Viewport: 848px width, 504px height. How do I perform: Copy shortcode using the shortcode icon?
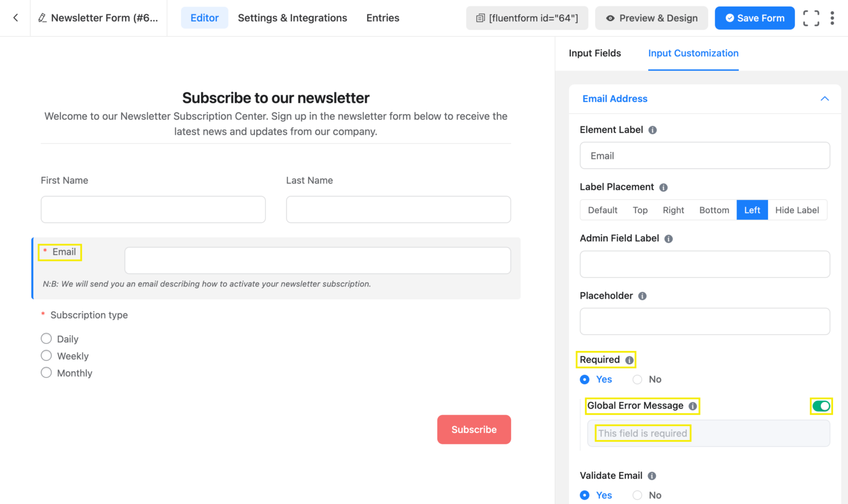click(480, 18)
